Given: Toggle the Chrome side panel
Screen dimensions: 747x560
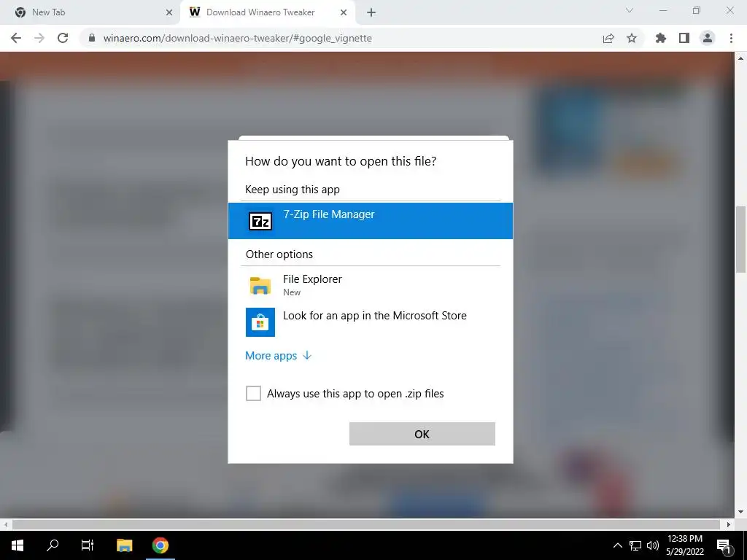Looking at the screenshot, I should pyautogui.click(x=684, y=38).
